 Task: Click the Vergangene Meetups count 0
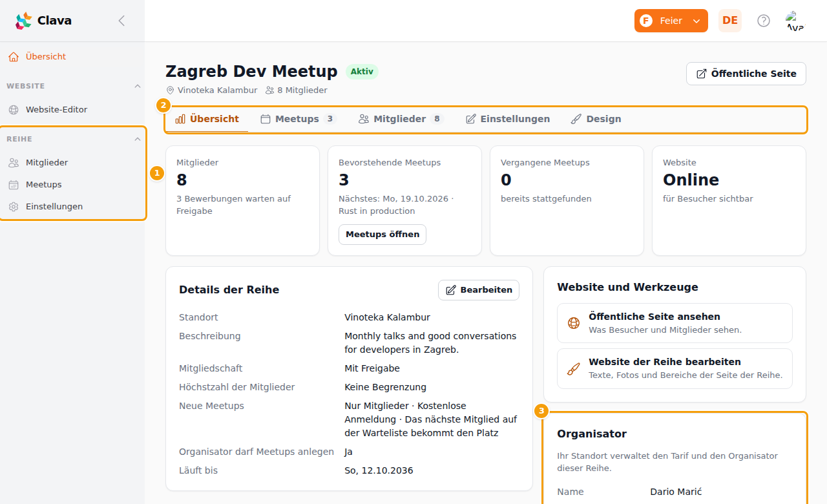506,180
